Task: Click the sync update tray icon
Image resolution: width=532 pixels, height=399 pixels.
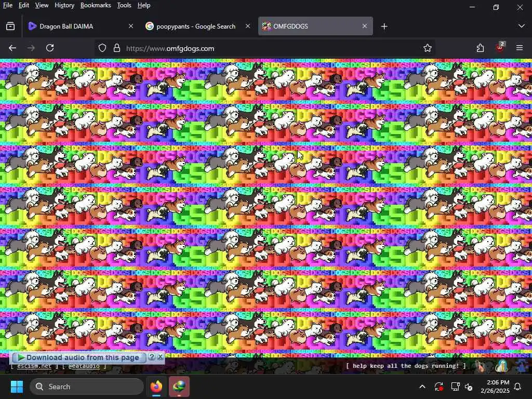Action: coord(438,387)
